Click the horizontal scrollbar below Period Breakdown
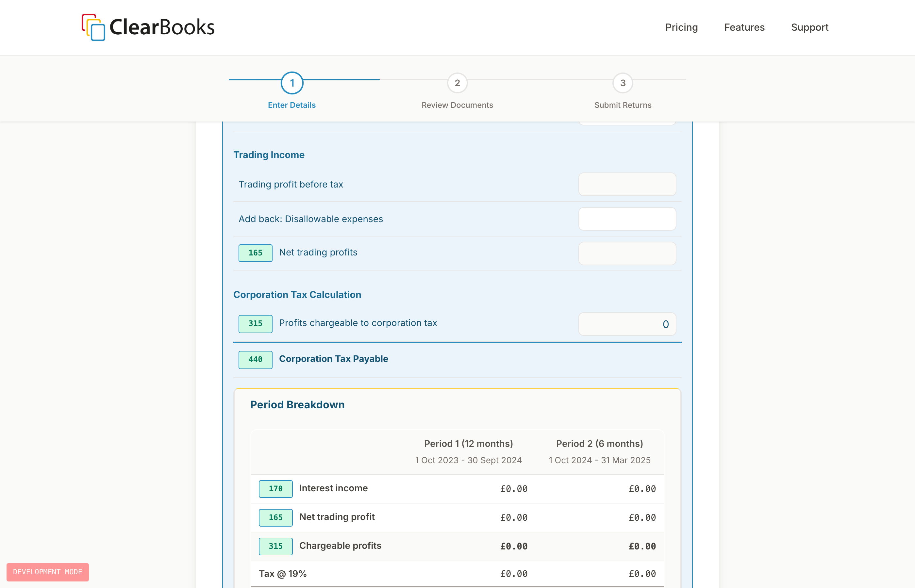 (x=457, y=586)
